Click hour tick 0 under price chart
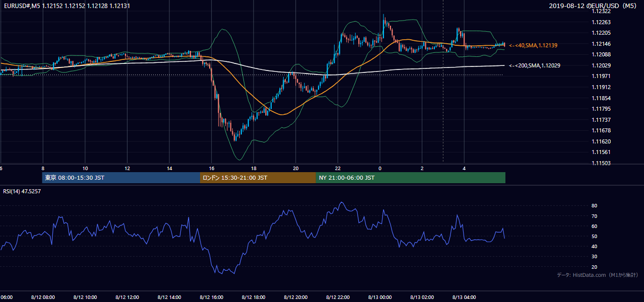 [380, 169]
